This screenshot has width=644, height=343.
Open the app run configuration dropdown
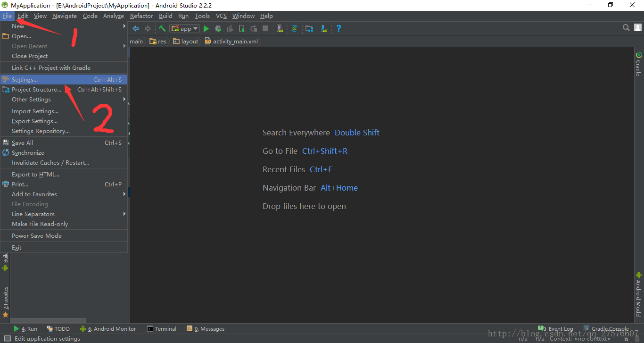tap(184, 29)
